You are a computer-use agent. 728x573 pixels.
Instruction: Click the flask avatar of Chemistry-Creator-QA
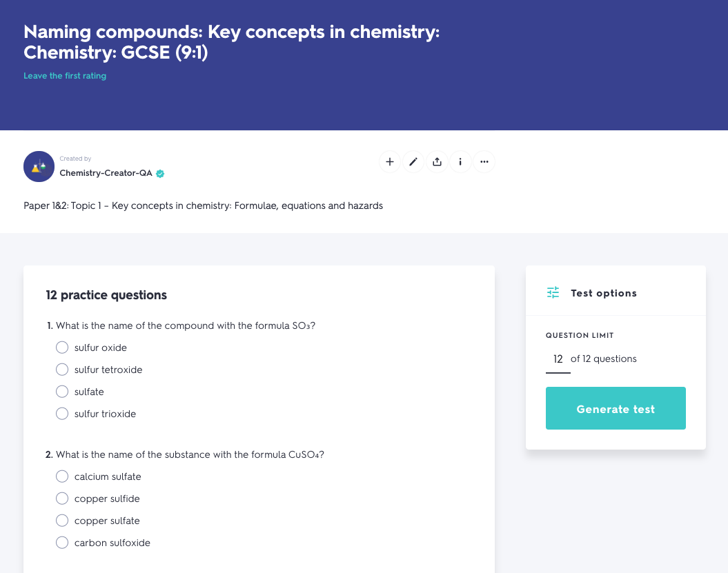point(39,166)
